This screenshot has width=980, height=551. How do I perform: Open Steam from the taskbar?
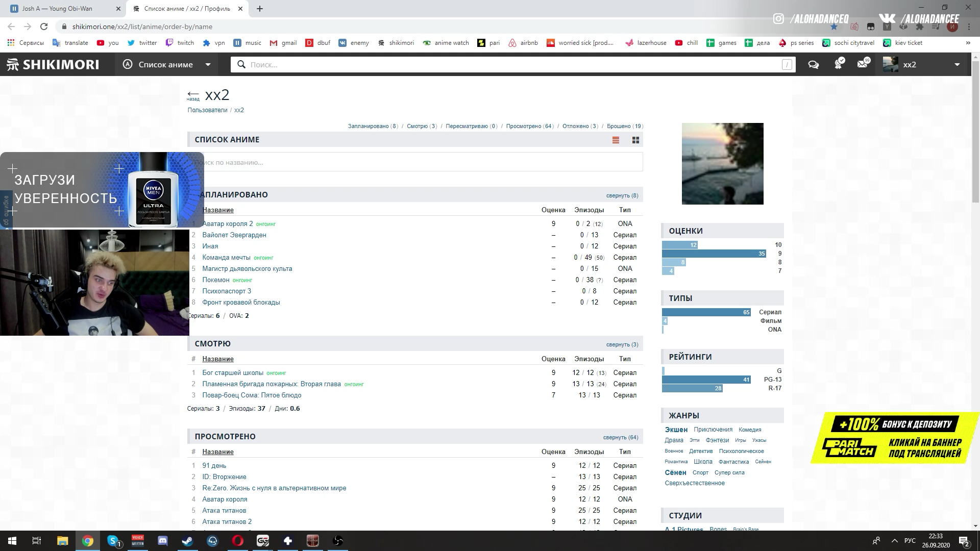187,541
